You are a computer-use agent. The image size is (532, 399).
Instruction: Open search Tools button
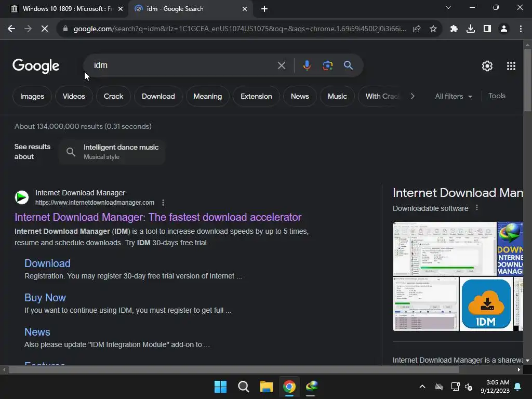[497, 96]
